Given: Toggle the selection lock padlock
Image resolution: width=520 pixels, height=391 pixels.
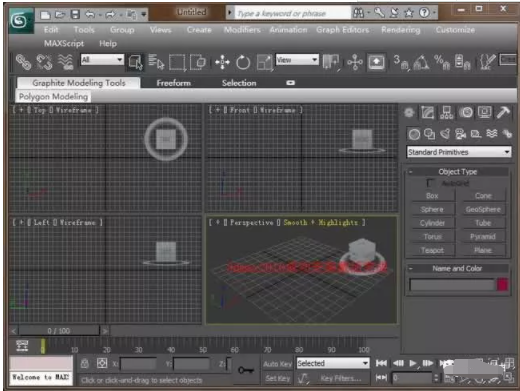Looking at the screenshot, I should click(85, 363).
